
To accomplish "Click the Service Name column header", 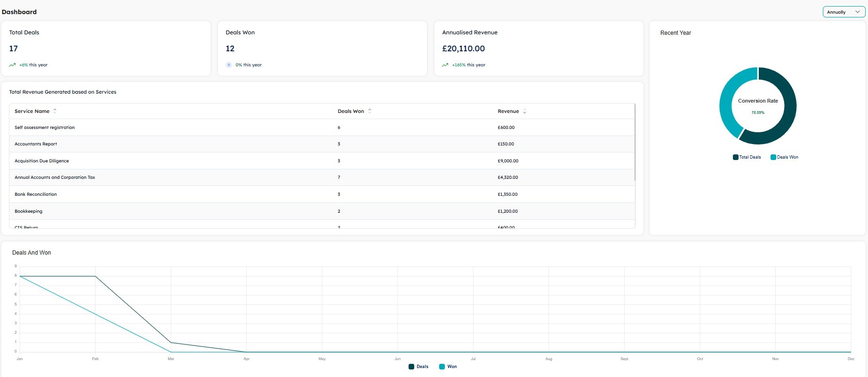I will pos(32,111).
